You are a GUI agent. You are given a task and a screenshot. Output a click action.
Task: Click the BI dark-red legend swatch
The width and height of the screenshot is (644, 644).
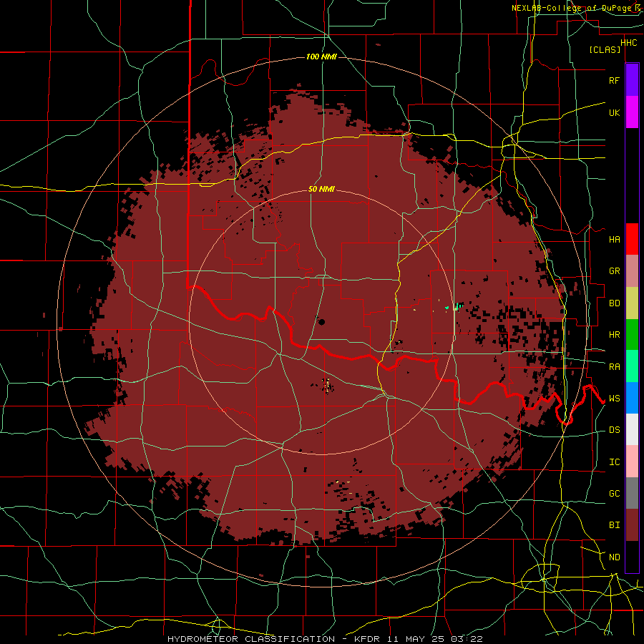coord(632,525)
